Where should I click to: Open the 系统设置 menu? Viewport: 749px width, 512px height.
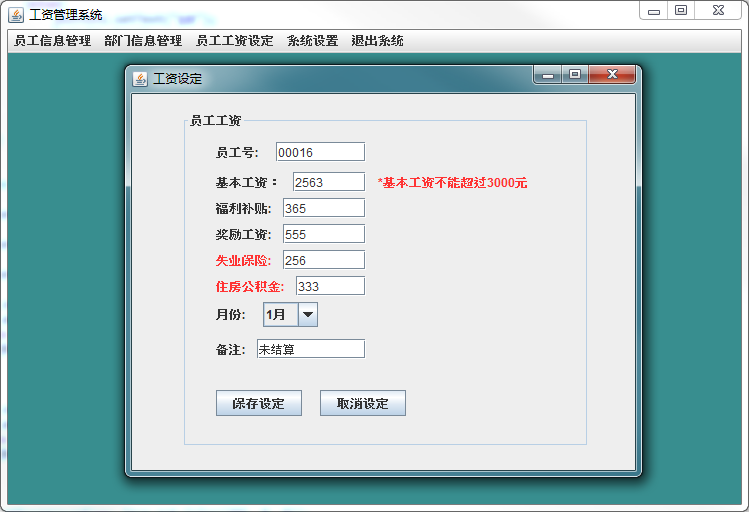point(312,41)
